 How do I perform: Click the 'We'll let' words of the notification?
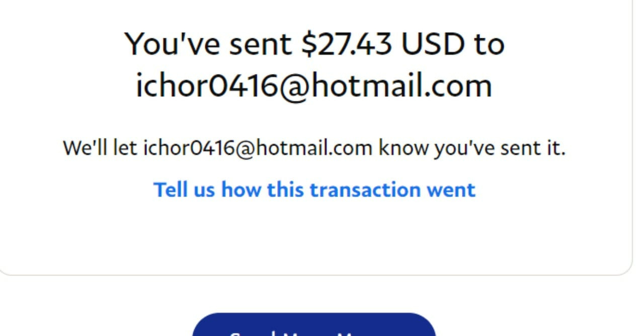100,148
